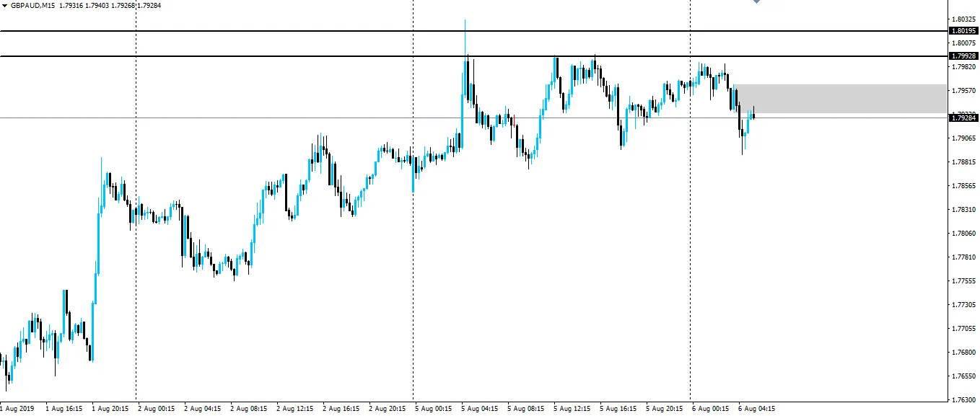
Task: Click the 1.79570 price scale value
Action: (x=965, y=91)
